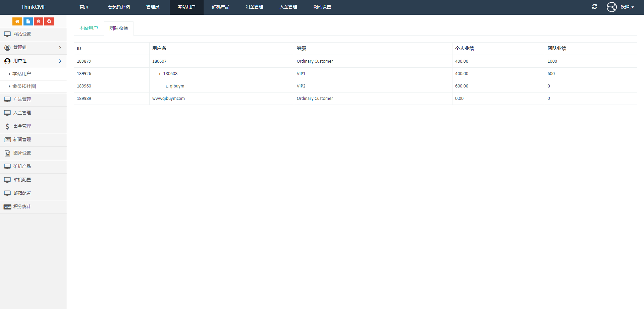Expand the 管理组 sidebar group
The height and width of the screenshot is (309, 644).
33,48
